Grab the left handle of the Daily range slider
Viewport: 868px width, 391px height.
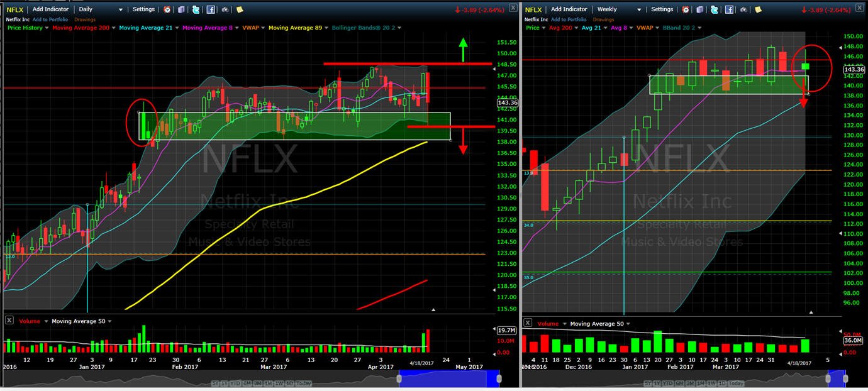coord(399,378)
